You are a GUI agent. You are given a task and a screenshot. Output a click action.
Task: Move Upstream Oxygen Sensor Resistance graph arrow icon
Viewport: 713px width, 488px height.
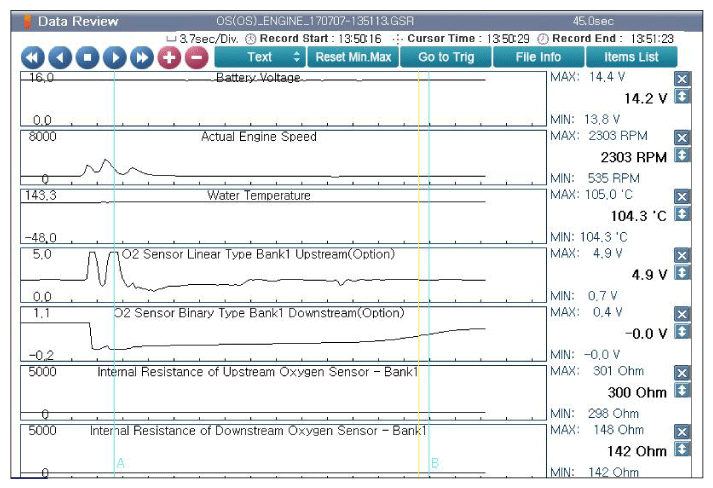[682, 390]
